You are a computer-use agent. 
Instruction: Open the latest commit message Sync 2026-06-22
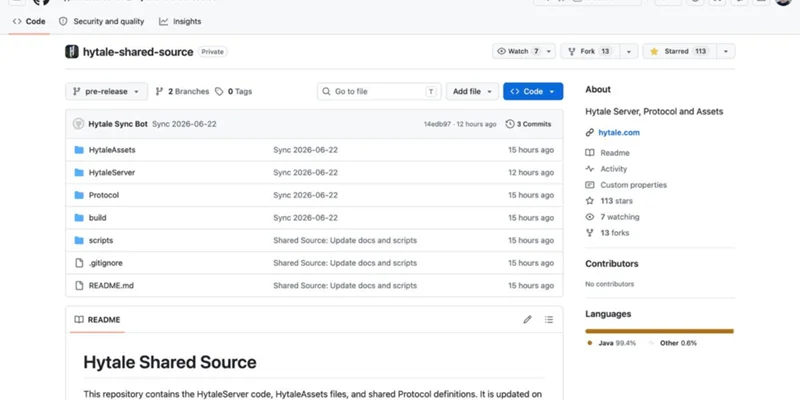184,124
